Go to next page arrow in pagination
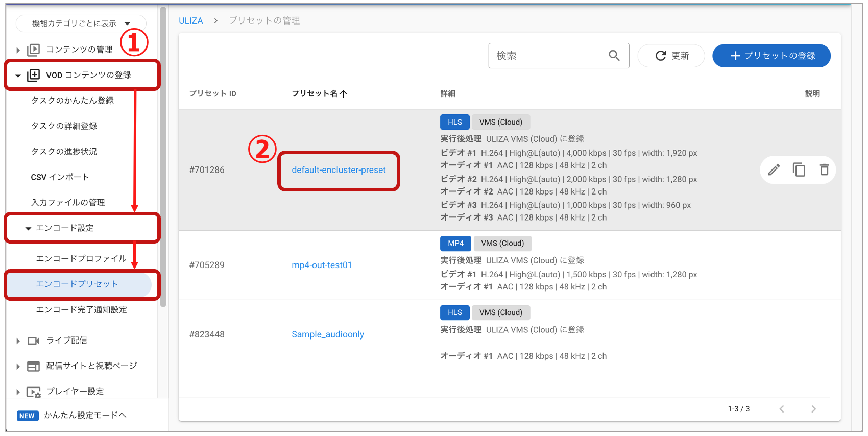868x436 pixels. pyautogui.click(x=813, y=409)
